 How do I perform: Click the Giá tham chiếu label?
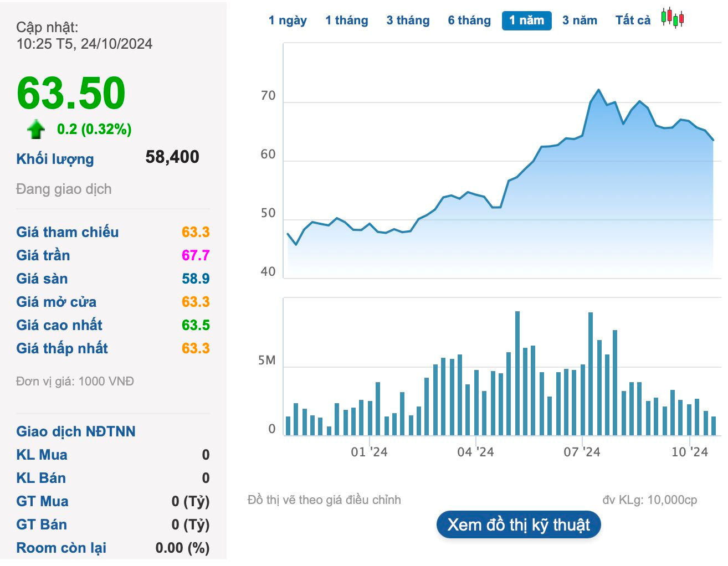(x=68, y=232)
